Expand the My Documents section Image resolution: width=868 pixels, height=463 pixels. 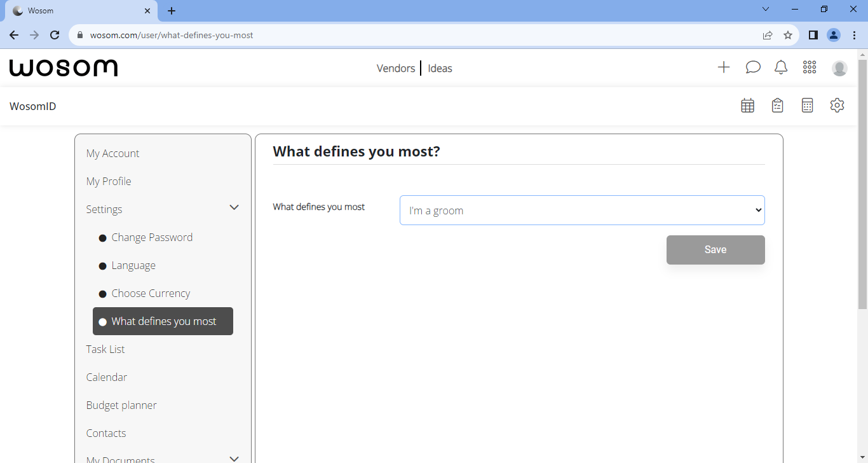coord(234,458)
